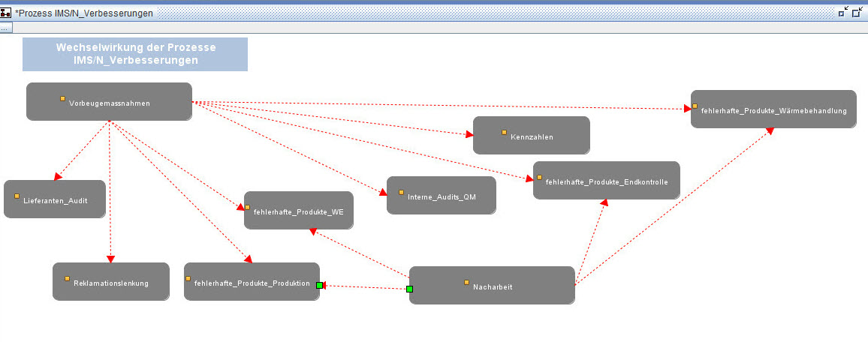The width and height of the screenshot is (868, 342).
Task: Grab the green handle on Nacharbeit's left edge
Action: (x=409, y=289)
